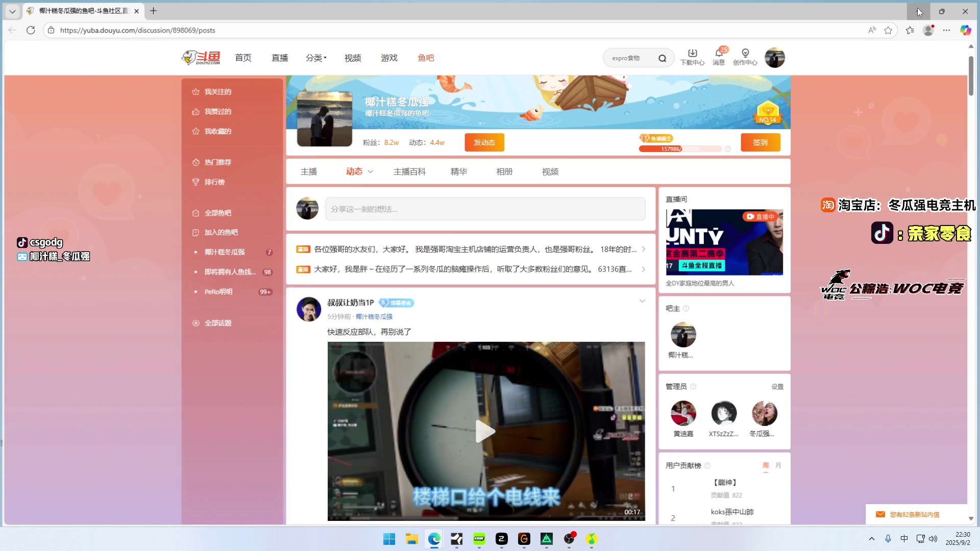Open a new browser tab
980x551 pixels.
(153, 11)
